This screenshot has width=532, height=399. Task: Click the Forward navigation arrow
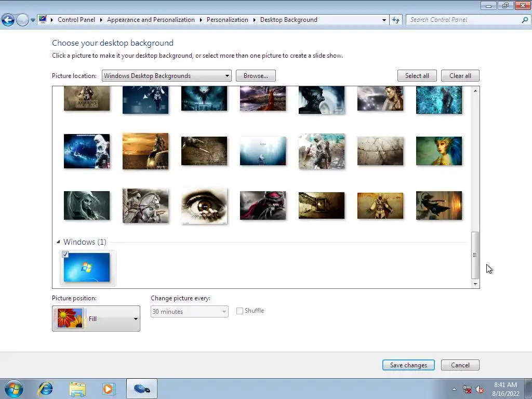click(22, 20)
